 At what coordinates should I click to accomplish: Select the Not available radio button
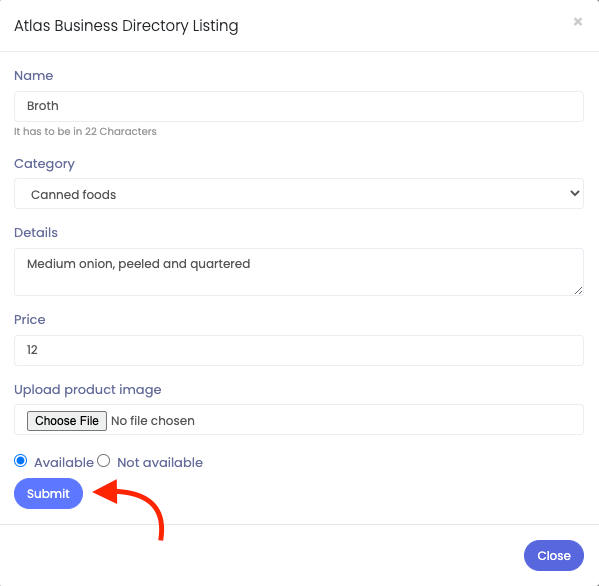point(104,461)
